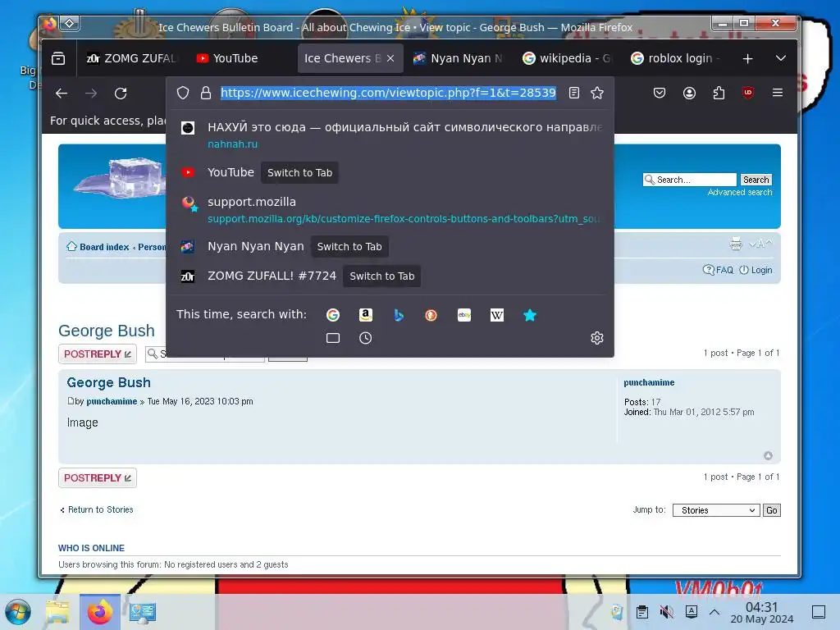Image resolution: width=840 pixels, height=630 pixels.
Task: Bookmark this page with star icon
Action: 597,93
